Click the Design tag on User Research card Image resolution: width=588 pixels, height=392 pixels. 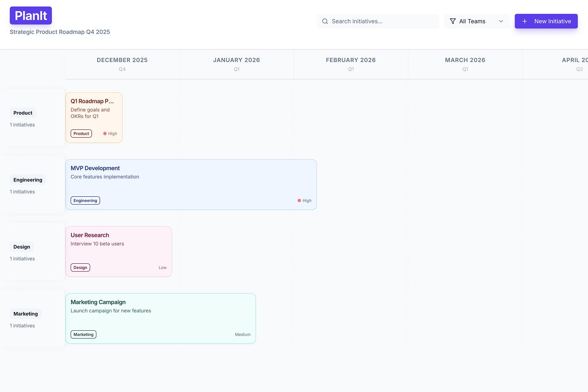(80, 267)
